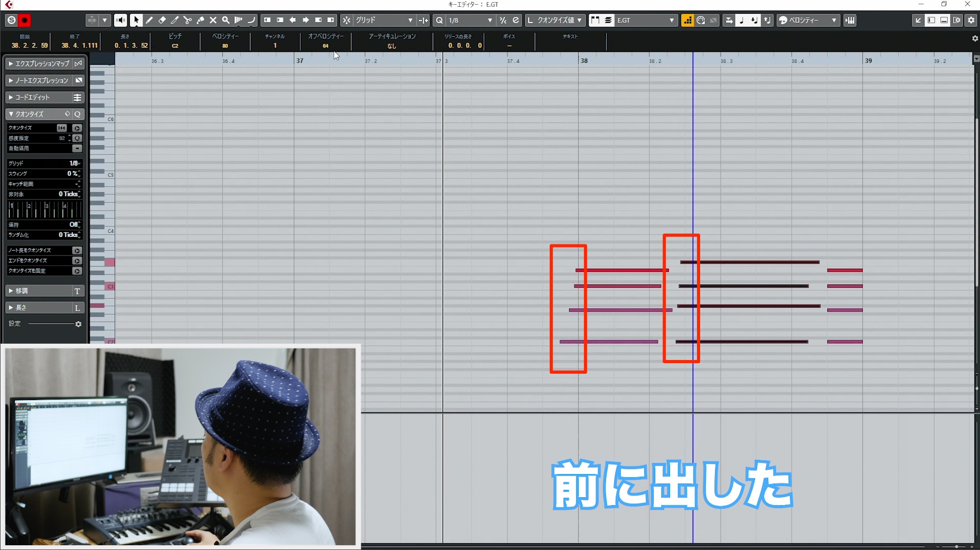The height and width of the screenshot is (550, 980).
Task: Select the Comb selection tool
Action: click(x=239, y=20)
